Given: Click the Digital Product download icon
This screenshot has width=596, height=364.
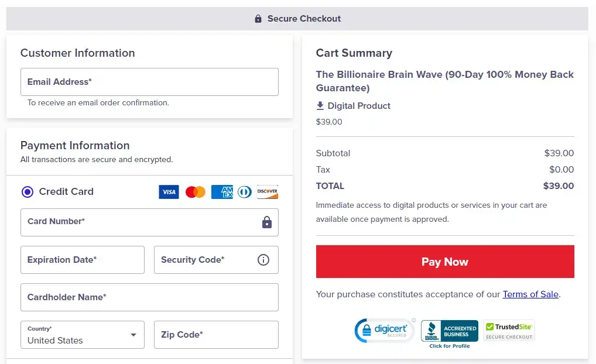Looking at the screenshot, I should click(x=320, y=105).
